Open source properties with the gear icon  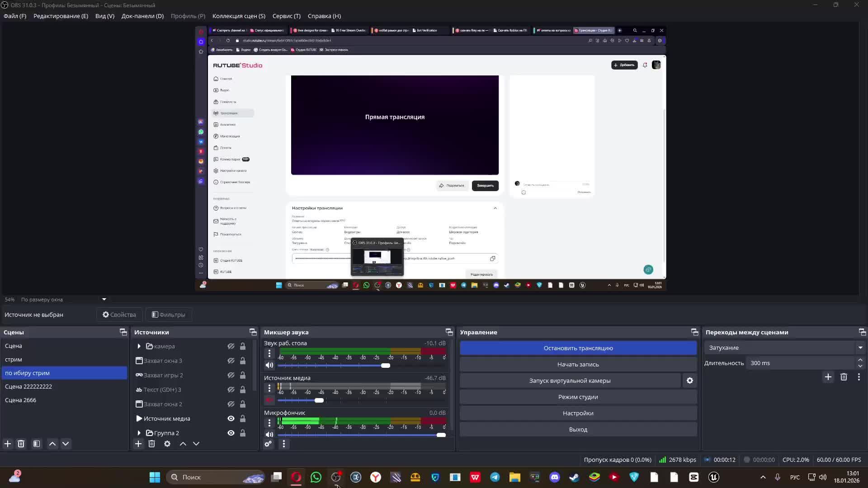[167, 444]
